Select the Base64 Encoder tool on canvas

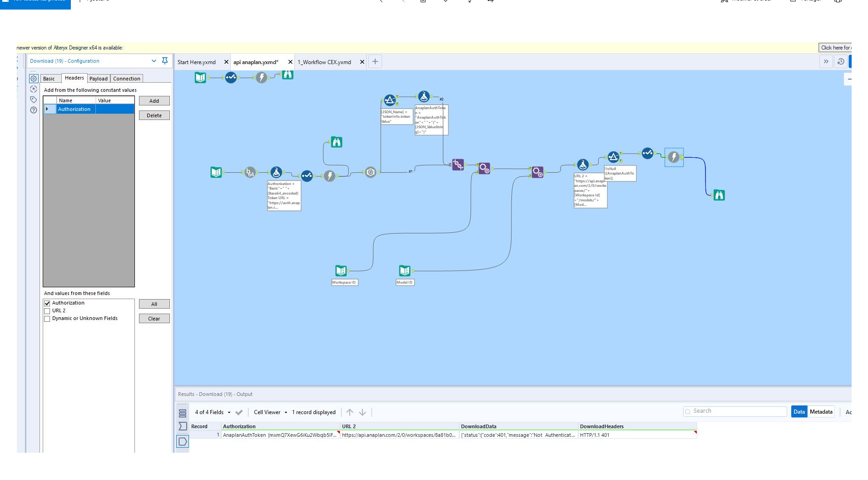point(250,172)
